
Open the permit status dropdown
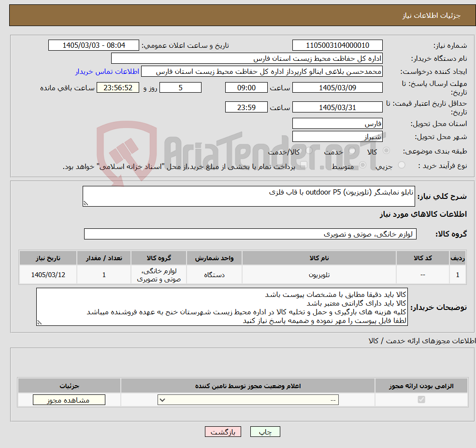point(248,400)
